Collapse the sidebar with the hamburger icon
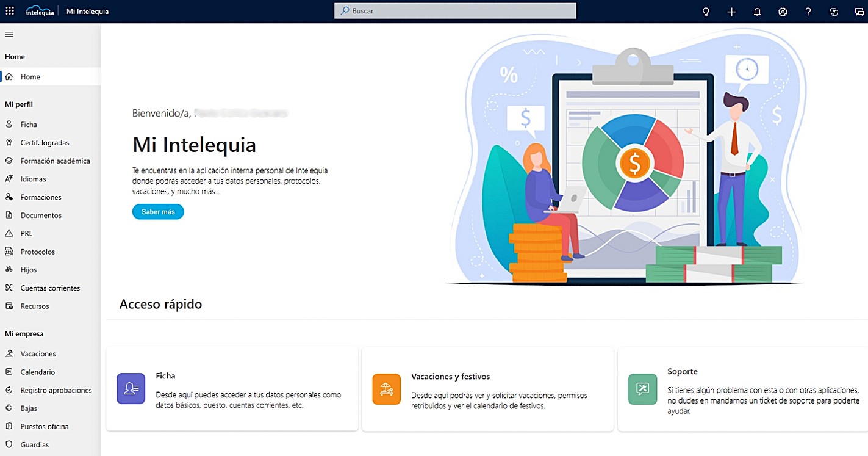The image size is (868, 456). (x=9, y=34)
